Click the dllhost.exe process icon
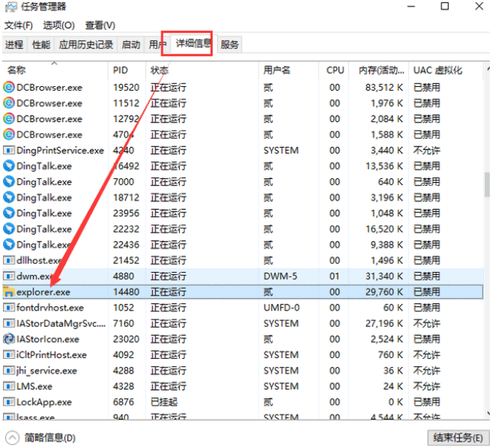Viewport: 492px width, 448px height. tap(9, 260)
